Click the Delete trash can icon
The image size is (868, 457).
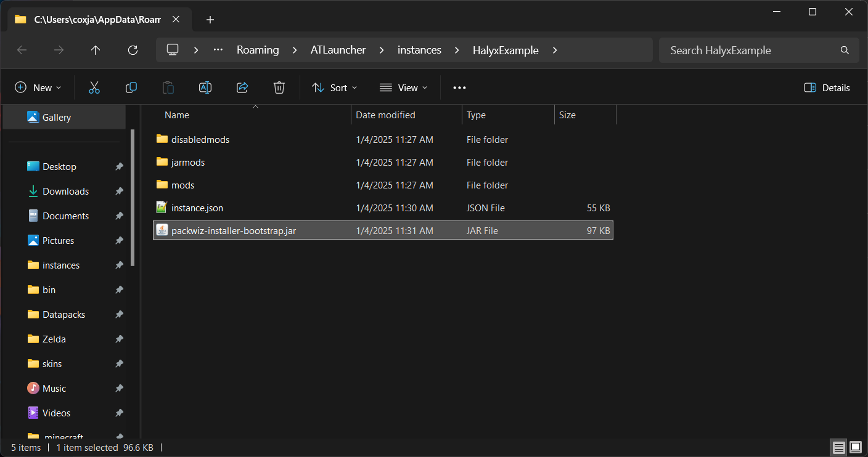pos(279,87)
